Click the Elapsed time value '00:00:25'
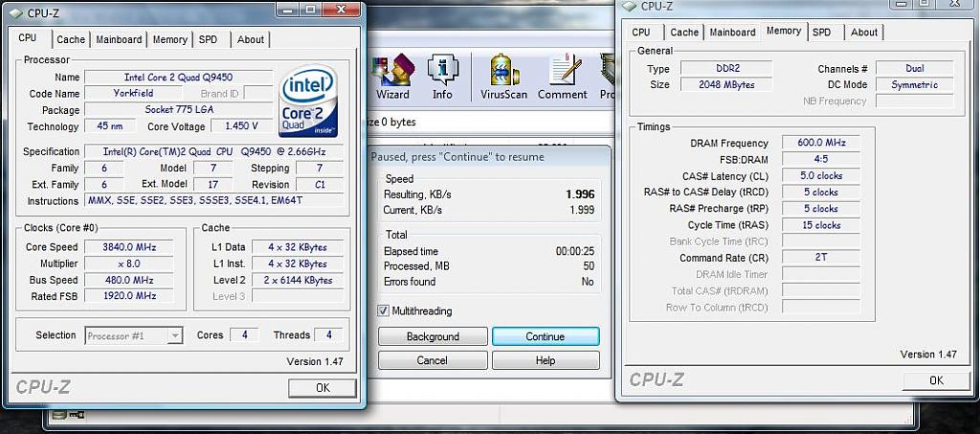 point(575,251)
